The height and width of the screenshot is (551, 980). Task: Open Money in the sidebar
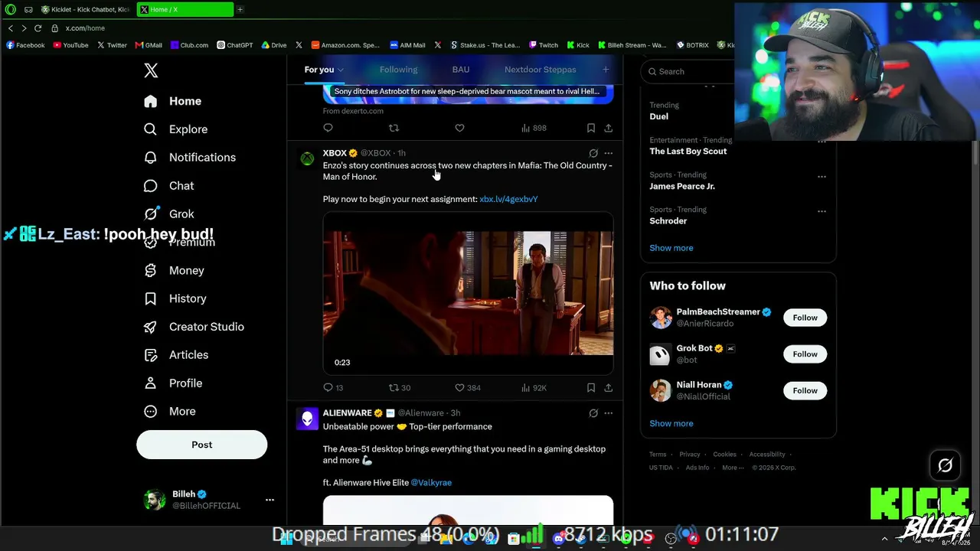(x=175, y=270)
